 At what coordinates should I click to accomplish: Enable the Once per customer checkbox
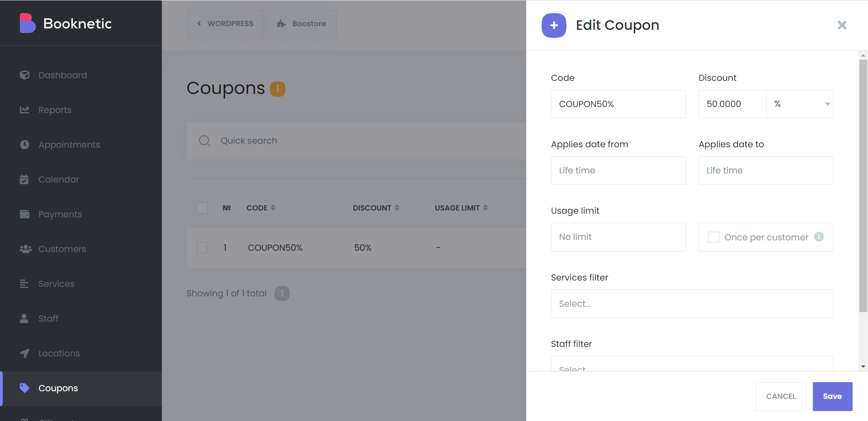713,237
